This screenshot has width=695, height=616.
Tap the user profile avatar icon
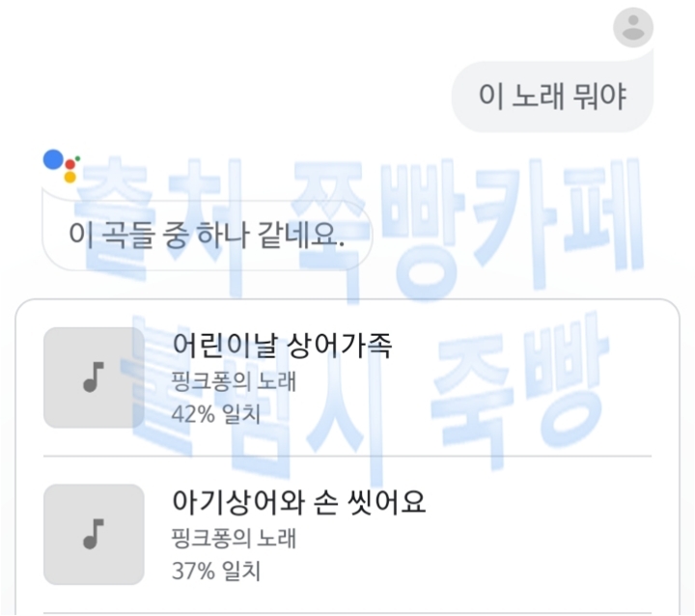(x=633, y=28)
